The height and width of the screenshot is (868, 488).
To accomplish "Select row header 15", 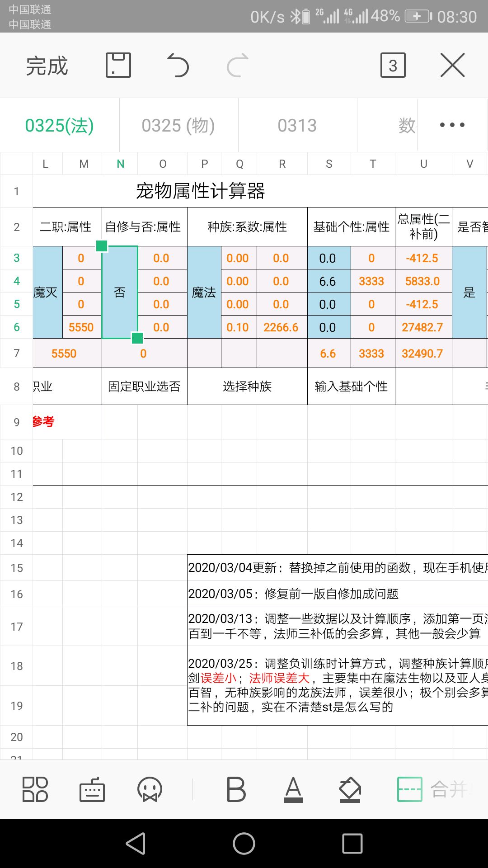I will pyautogui.click(x=16, y=568).
